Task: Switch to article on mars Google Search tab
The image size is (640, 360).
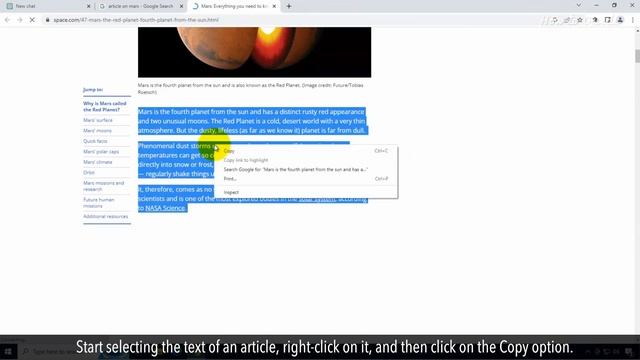Action: 140,6
